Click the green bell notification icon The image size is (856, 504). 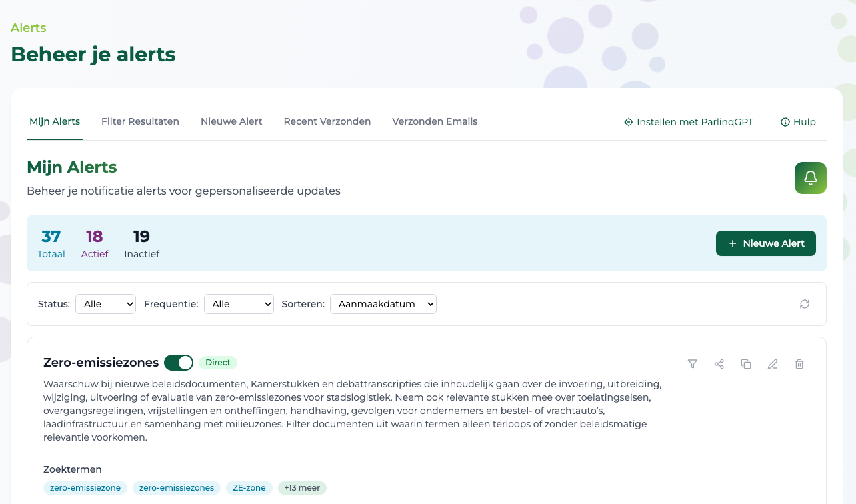[811, 178]
